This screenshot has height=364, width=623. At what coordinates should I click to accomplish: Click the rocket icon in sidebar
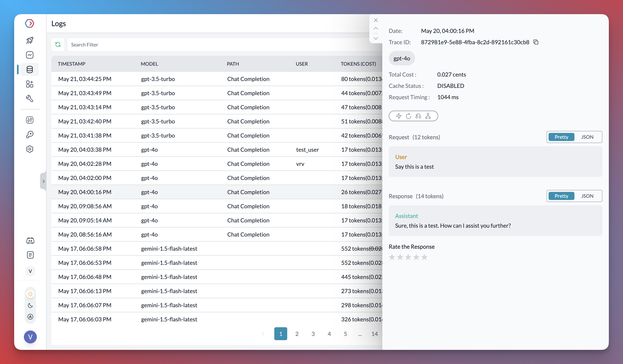click(x=30, y=40)
